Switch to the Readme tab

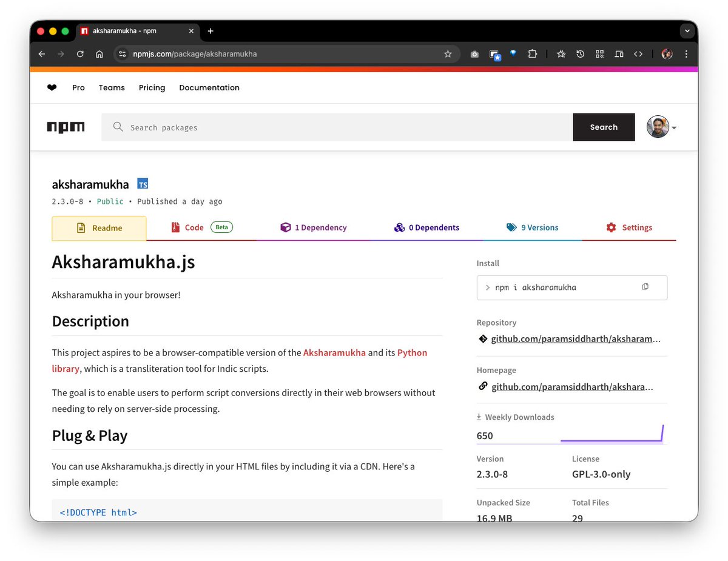tap(99, 228)
